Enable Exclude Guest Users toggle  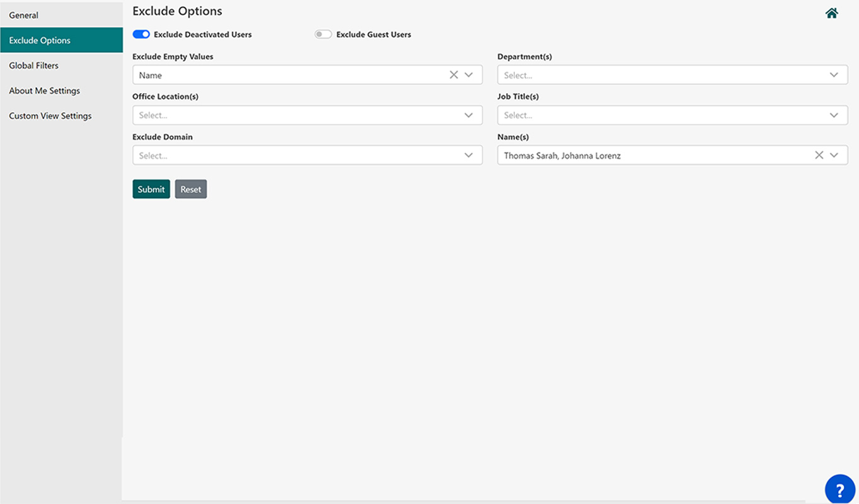tap(323, 34)
